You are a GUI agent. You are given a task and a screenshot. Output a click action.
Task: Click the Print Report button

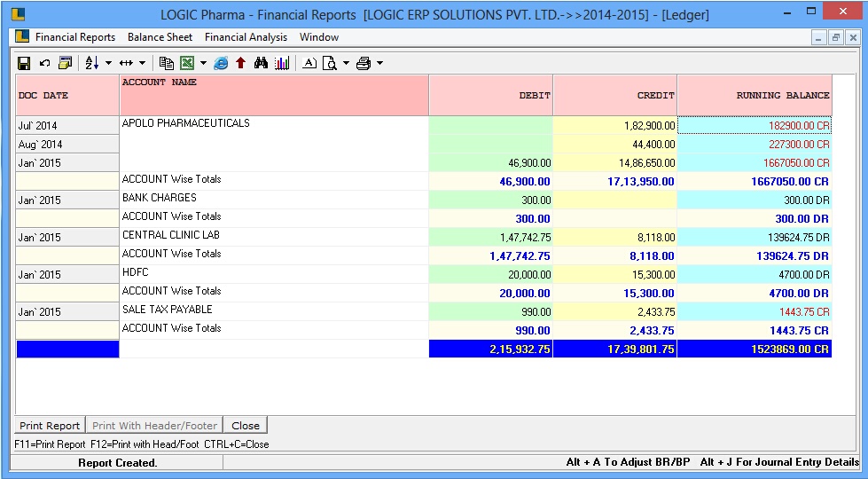[x=50, y=425]
